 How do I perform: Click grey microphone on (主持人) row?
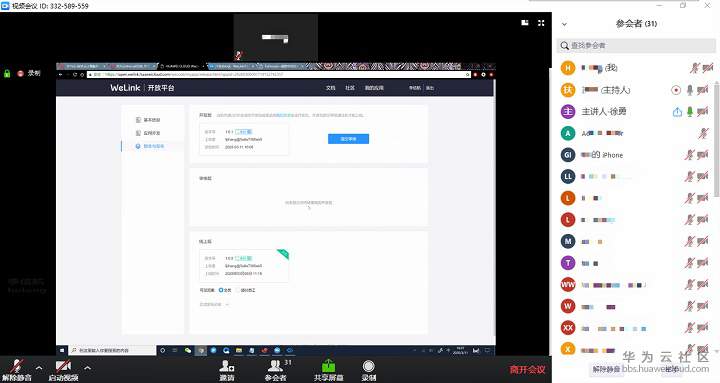[x=689, y=90]
